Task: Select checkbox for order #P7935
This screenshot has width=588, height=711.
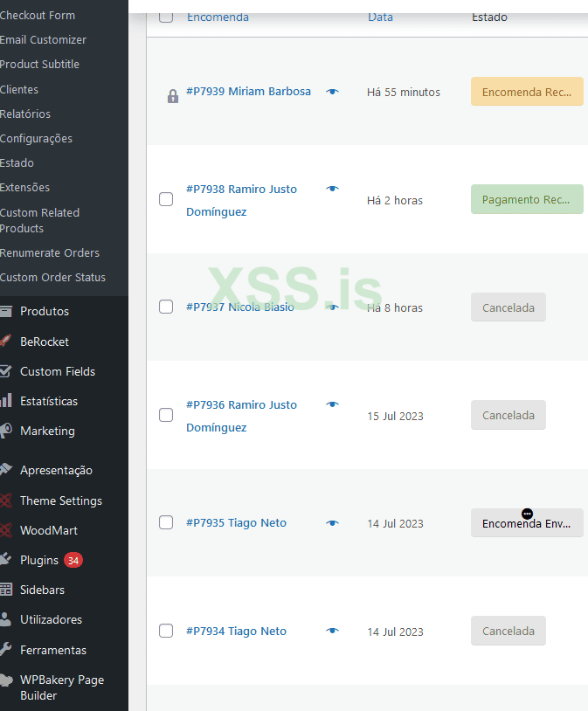Action: tap(166, 522)
